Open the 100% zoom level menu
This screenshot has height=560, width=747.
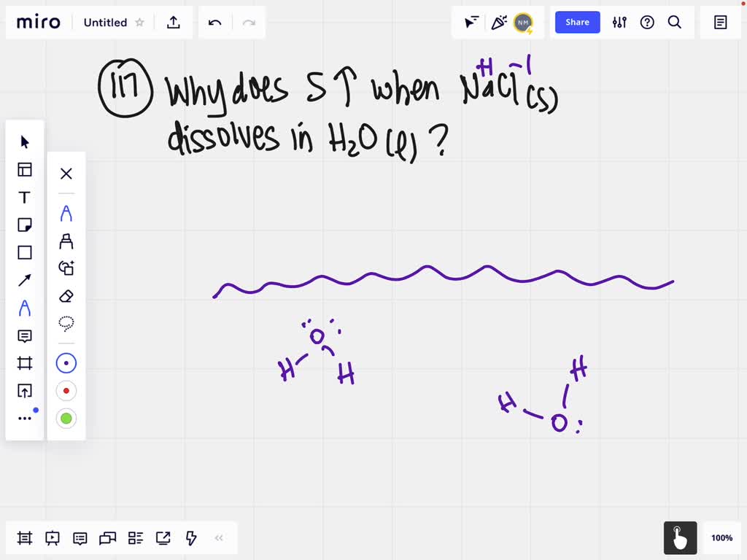tap(721, 538)
